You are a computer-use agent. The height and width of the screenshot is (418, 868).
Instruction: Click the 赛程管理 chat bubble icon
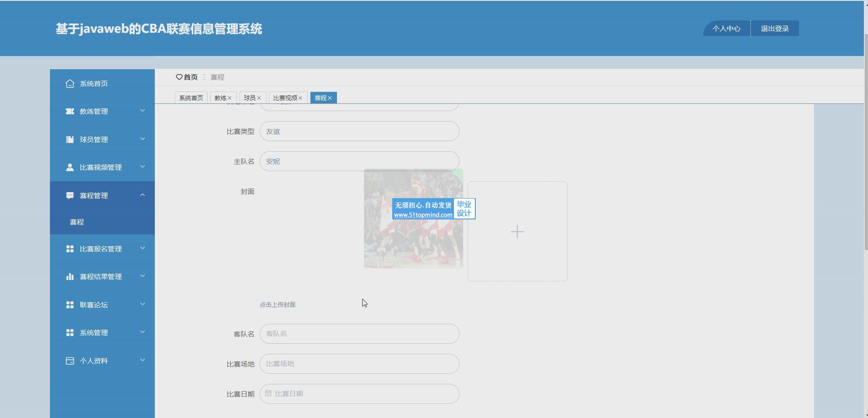coord(70,195)
